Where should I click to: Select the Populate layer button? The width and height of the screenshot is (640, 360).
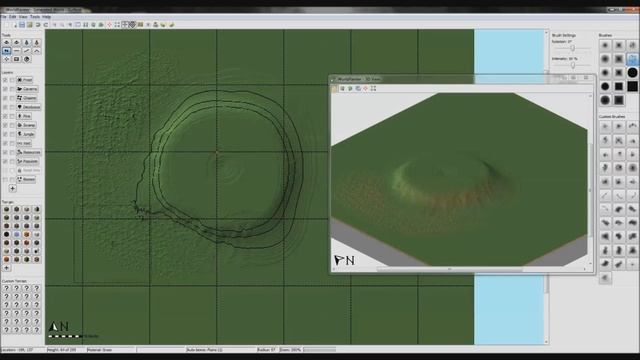[x=28, y=161]
